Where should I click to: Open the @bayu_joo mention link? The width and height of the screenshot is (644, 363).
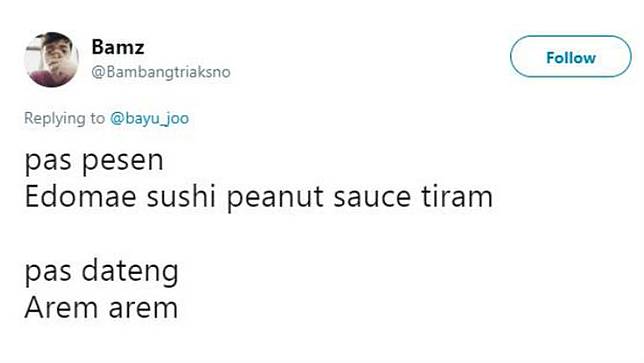click(150, 118)
